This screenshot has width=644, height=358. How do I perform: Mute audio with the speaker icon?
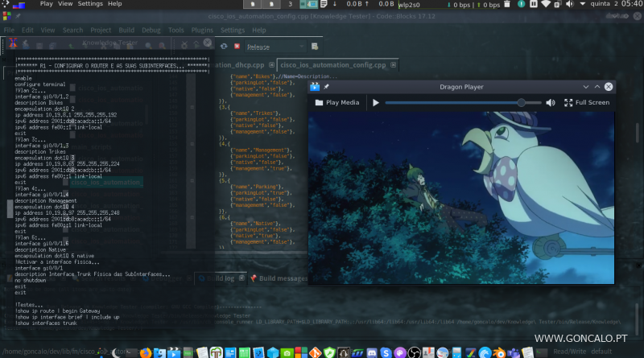(551, 103)
